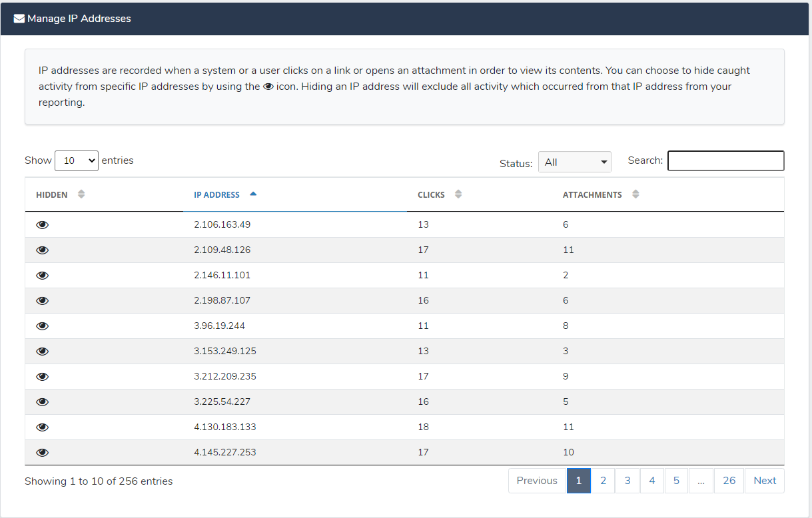Open page 5 of the IP list
The height and width of the screenshot is (518, 812).
(676, 480)
